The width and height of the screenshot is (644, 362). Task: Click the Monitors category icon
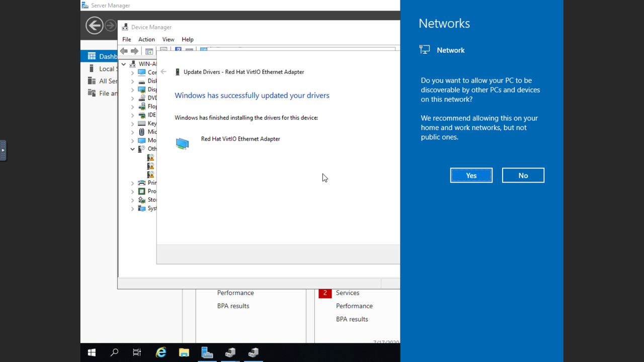[142, 140]
